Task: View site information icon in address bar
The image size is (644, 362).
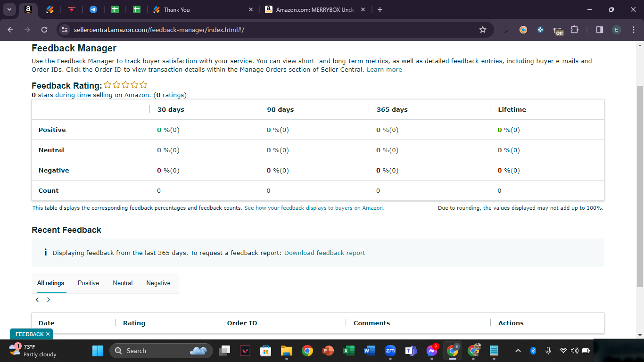Action: (x=65, y=30)
